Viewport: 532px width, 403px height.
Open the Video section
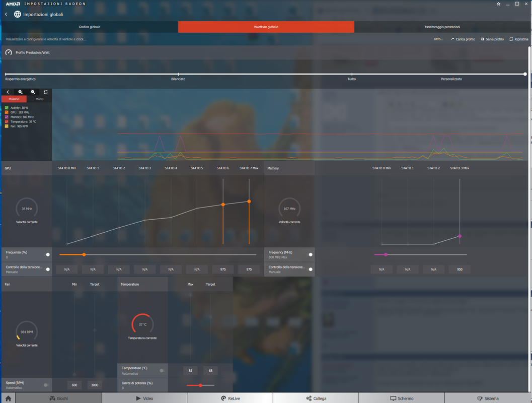click(144, 398)
